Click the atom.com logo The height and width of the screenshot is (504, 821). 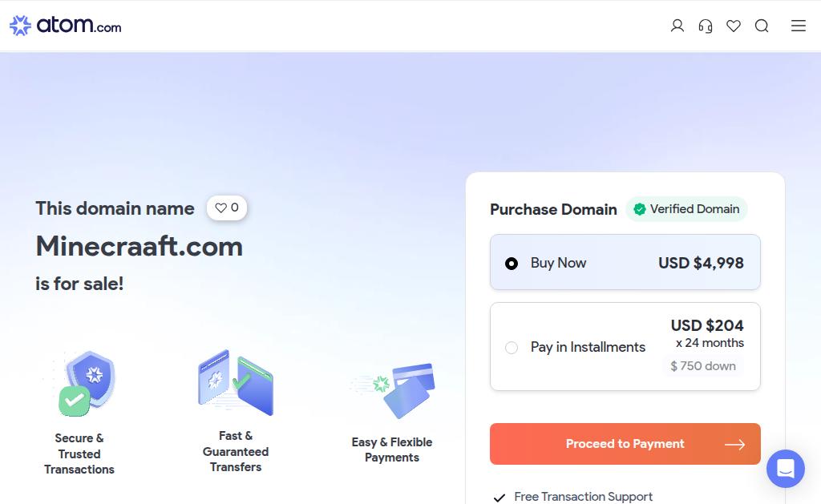66,25
